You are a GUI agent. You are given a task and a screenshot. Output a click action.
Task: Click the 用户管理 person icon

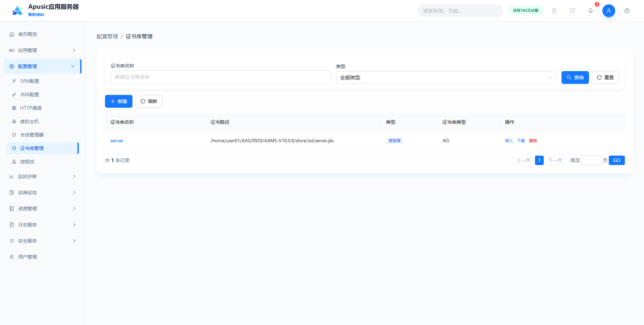pos(12,257)
